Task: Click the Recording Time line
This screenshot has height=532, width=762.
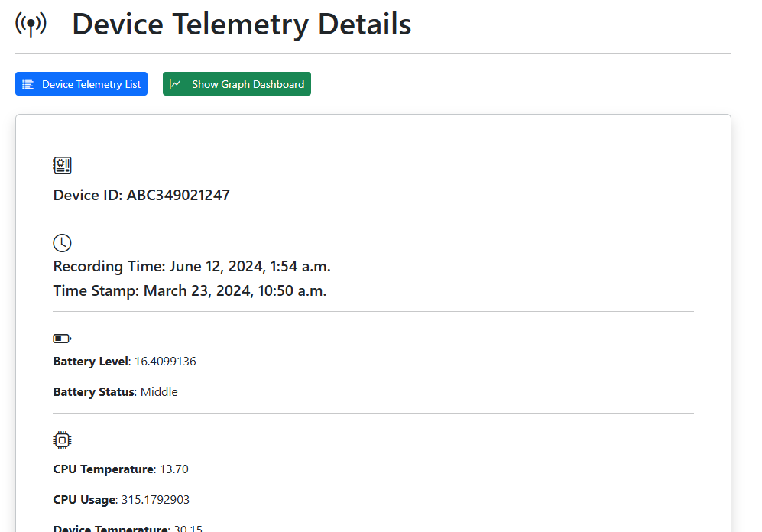Action: tap(192, 267)
